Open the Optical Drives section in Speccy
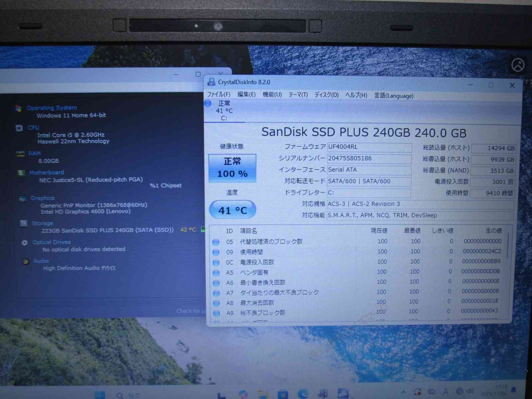 pos(51,242)
